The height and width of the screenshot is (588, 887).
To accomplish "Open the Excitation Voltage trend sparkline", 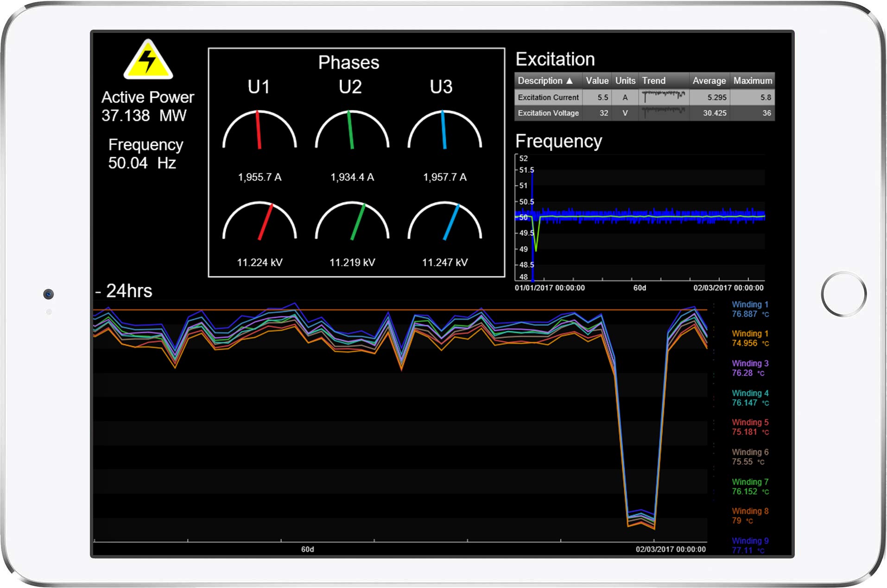I will (x=664, y=112).
